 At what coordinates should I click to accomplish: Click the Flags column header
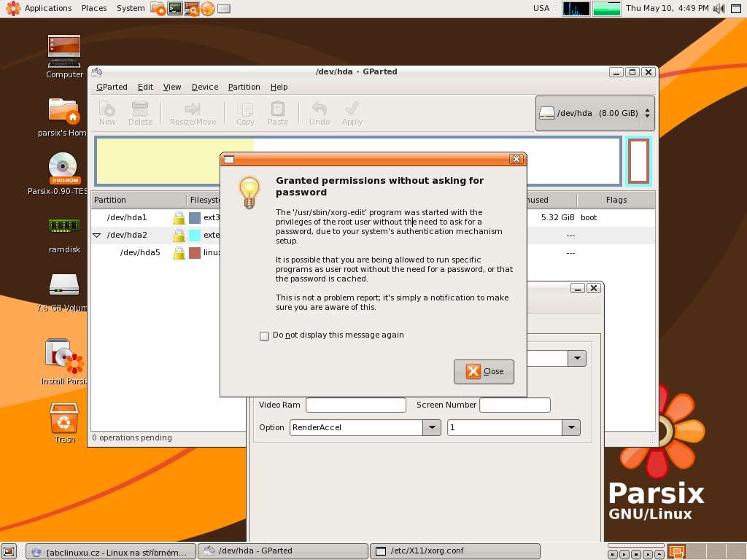(616, 200)
